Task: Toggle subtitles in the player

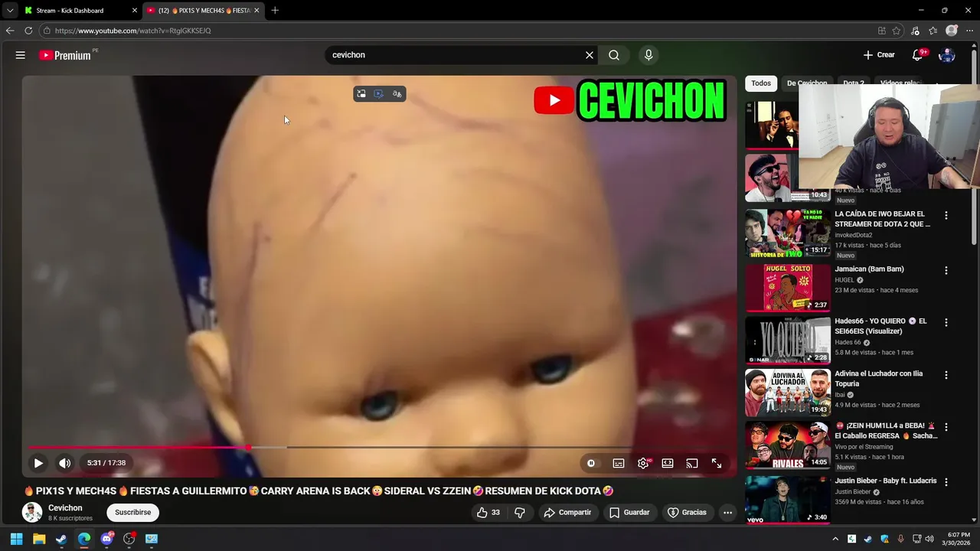Action: tap(619, 463)
